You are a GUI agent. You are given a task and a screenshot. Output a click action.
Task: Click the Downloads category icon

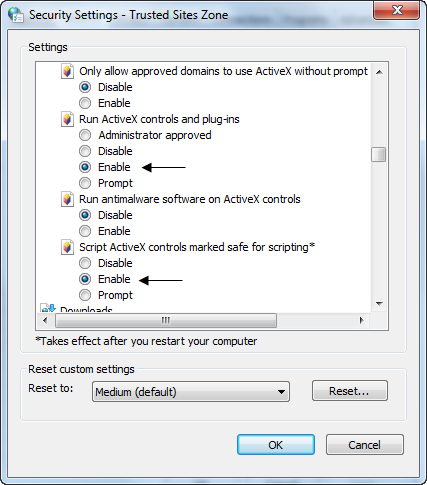[x=48, y=307]
